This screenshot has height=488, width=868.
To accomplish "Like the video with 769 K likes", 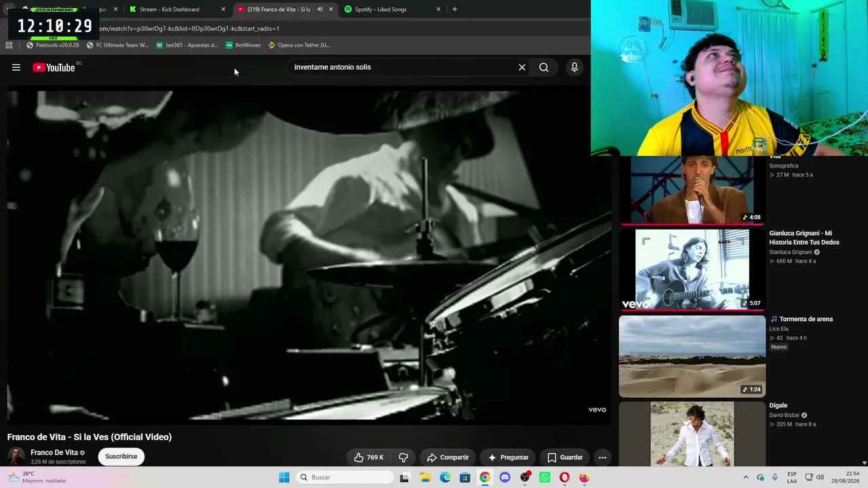I will pos(369,457).
